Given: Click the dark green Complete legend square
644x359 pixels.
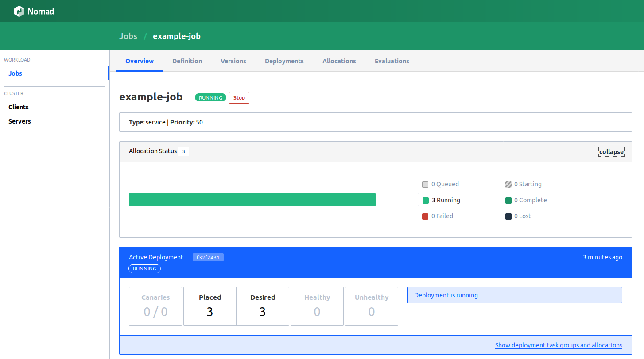Looking at the screenshot, I should coord(508,201).
